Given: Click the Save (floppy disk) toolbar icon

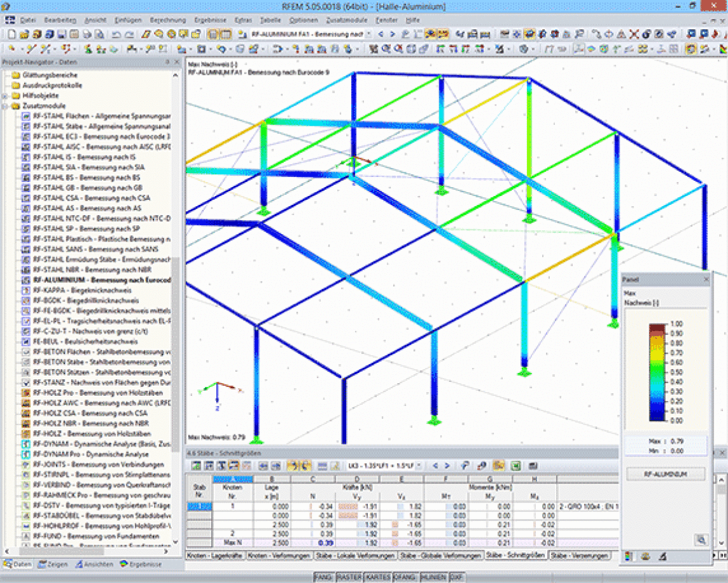Looking at the screenshot, I should click(62, 34).
